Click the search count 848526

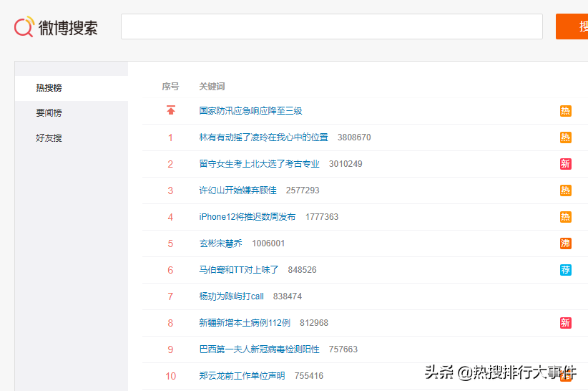pos(303,270)
